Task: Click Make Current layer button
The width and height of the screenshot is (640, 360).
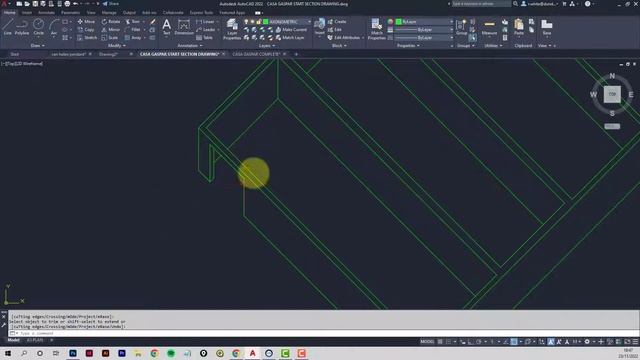Action: click(291, 30)
